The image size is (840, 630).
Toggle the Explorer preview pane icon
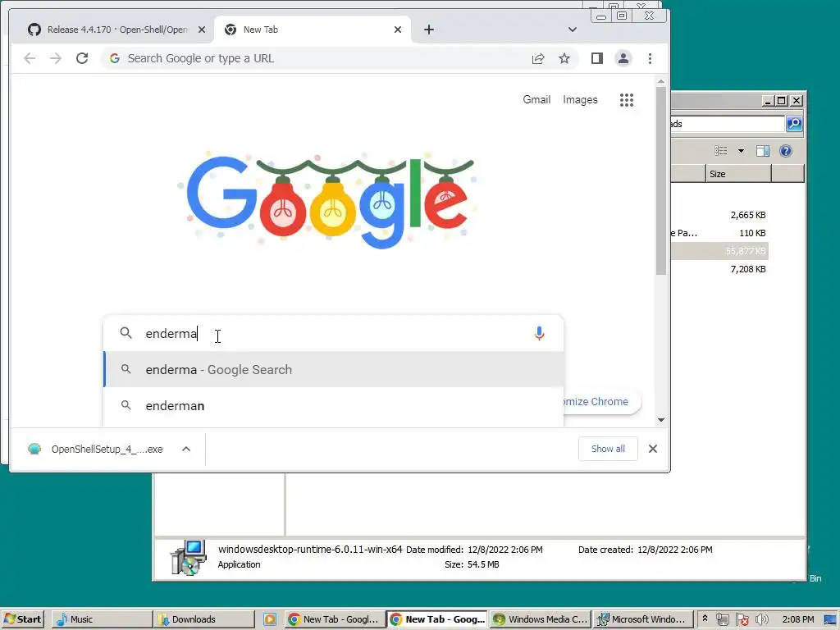click(763, 151)
